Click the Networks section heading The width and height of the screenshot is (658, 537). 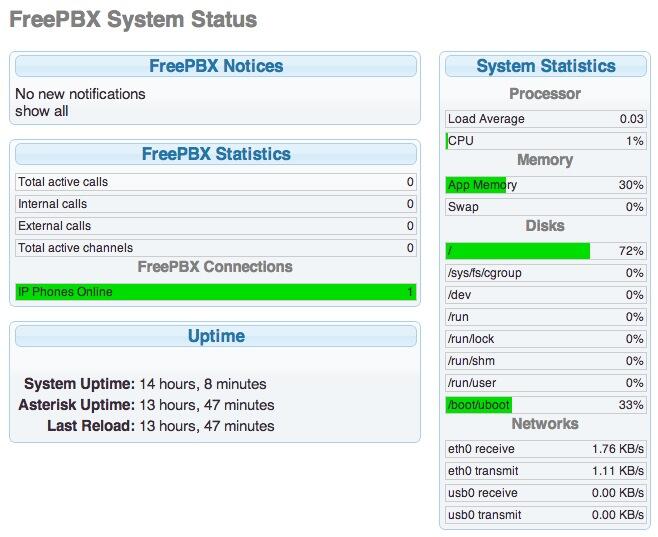[x=545, y=424]
